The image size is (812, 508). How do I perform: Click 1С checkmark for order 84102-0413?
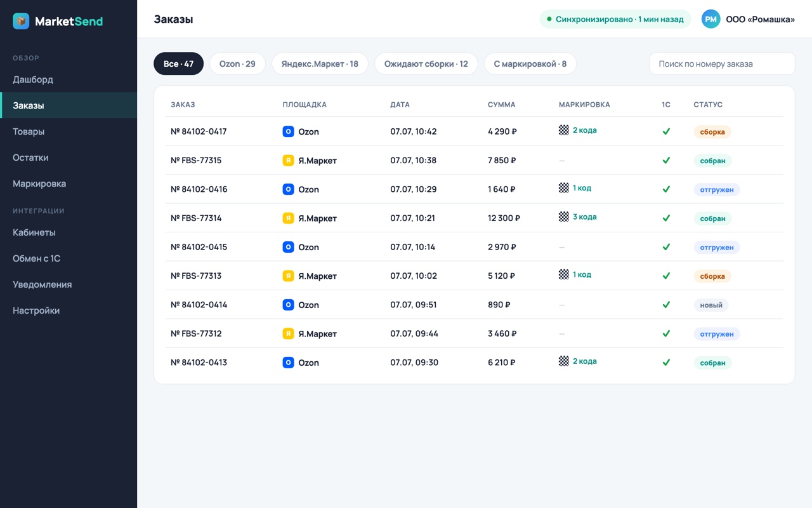coord(666,363)
